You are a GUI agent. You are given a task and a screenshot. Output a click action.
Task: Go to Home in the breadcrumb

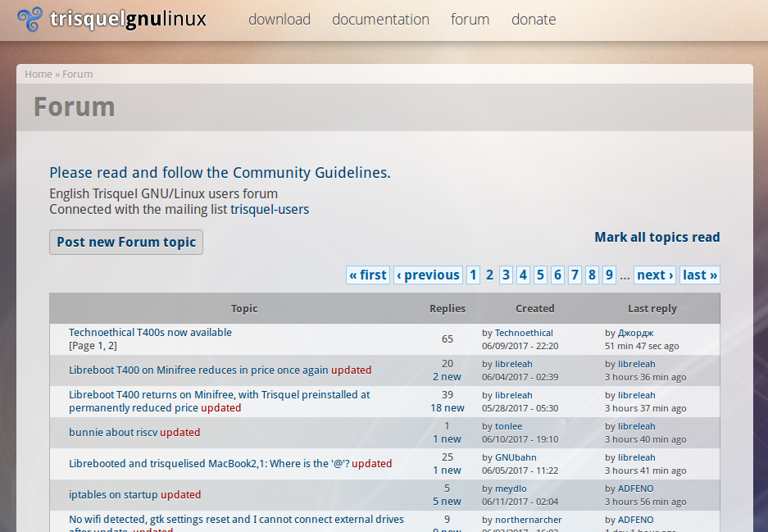[39, 74]
